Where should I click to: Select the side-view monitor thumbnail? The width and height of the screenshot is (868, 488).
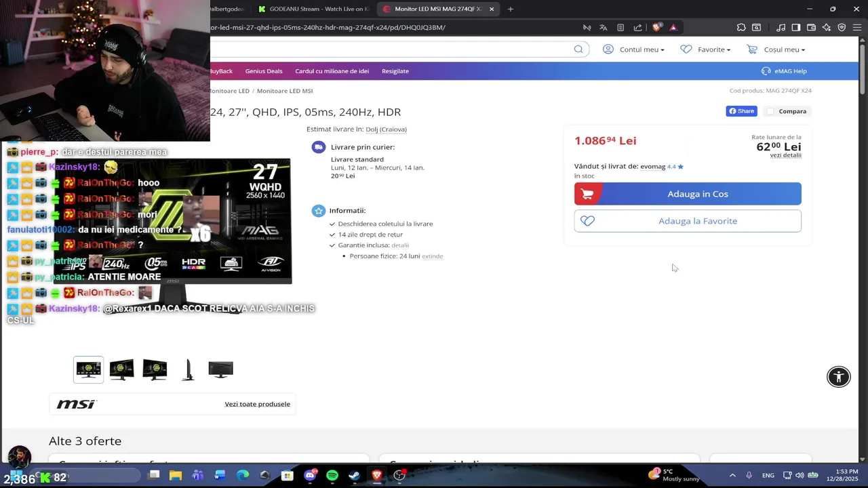point(188,369)
